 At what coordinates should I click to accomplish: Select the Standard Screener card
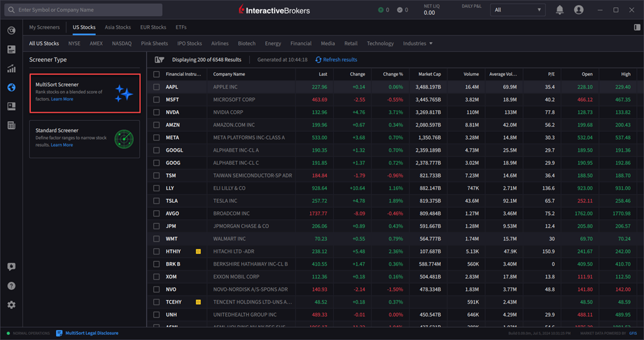click(x=85, y=139)
